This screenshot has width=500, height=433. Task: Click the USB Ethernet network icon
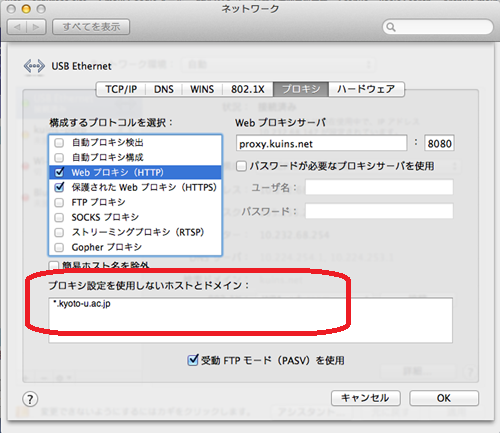[x=34, y=66]
